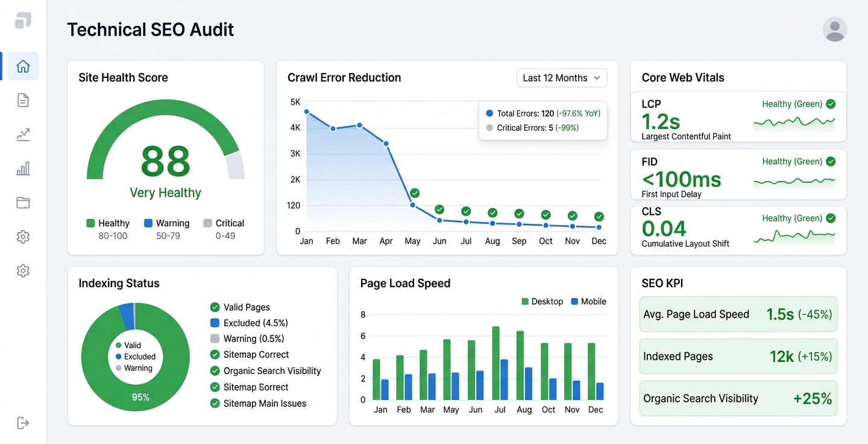Click the SEO KPI heading
Image resolution: width=868 pixels, height=444 pixels.
click(x=662, y=284)
